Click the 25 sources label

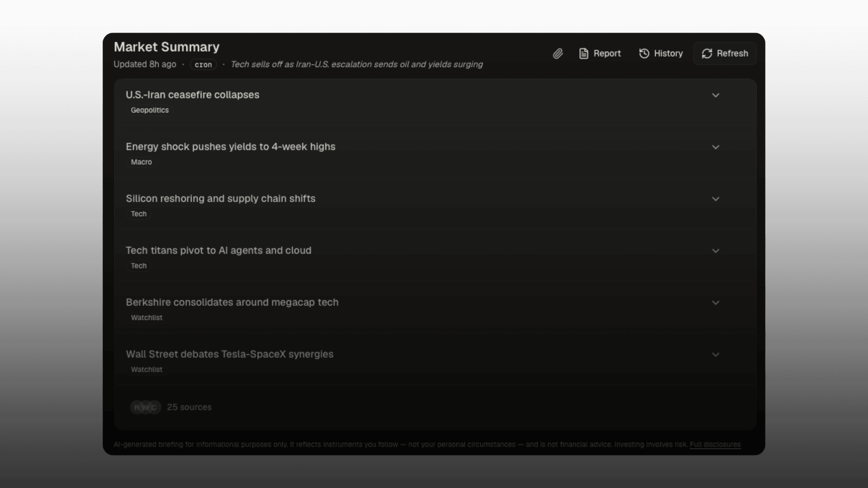pos(189,407)
